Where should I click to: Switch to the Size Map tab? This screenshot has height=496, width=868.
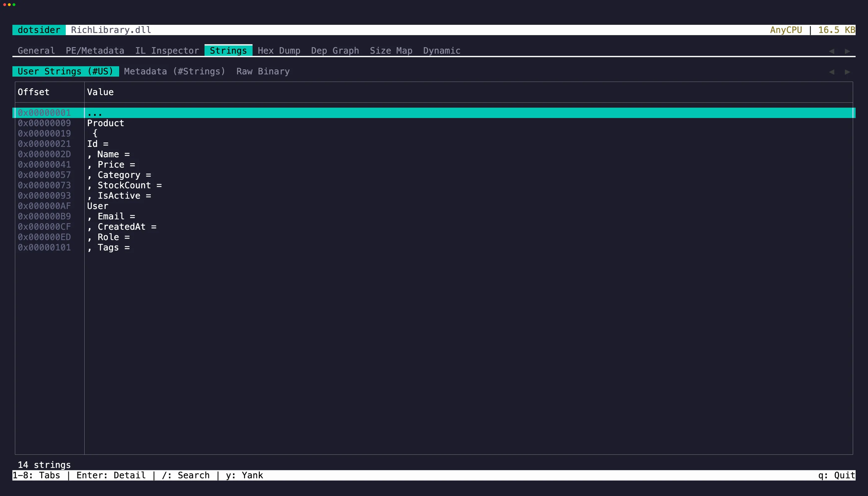pyautogui.click(x=391, y=51)
